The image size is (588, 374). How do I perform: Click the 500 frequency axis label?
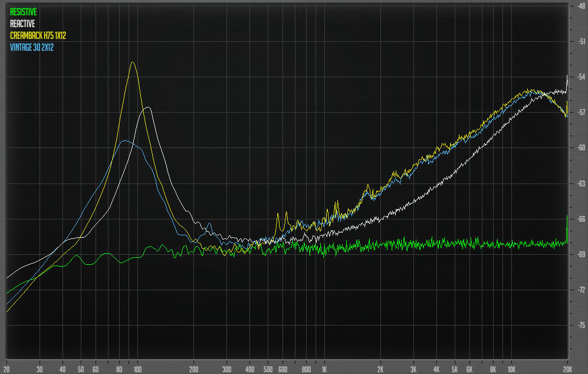(x=268, y=369)
